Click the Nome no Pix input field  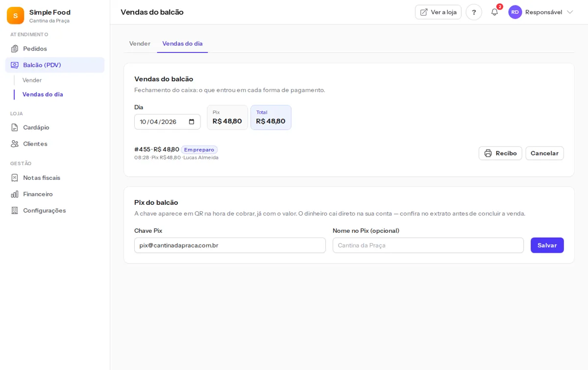428,246
